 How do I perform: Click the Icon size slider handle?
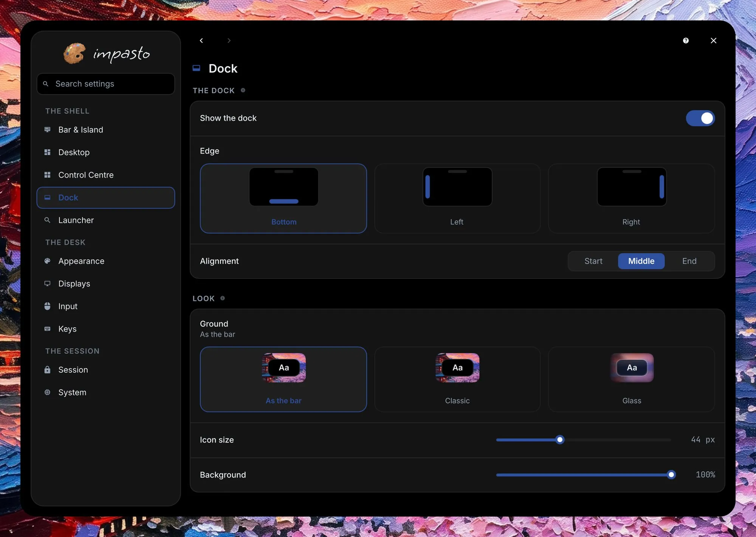(x=560, y=440)
